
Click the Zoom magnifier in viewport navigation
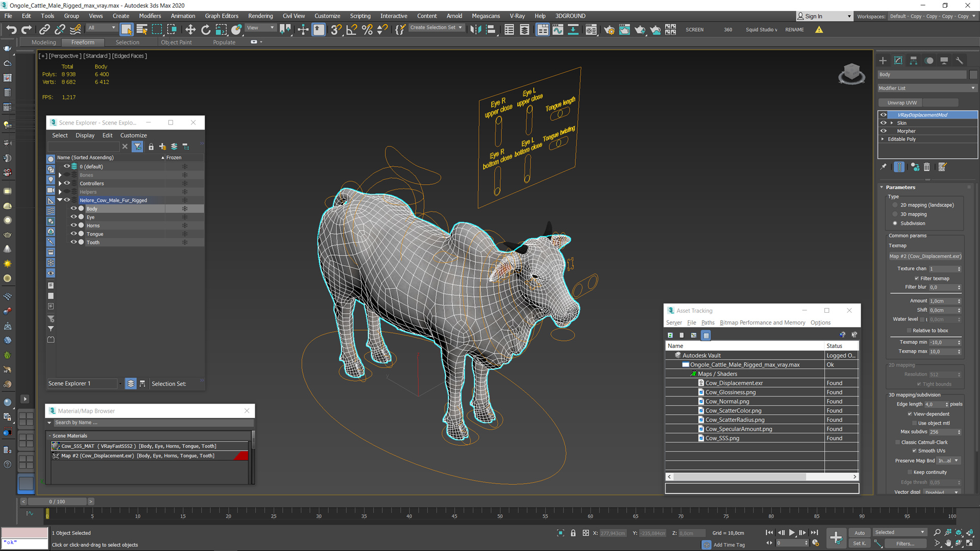pyautogui.click(x=937, y=532)
